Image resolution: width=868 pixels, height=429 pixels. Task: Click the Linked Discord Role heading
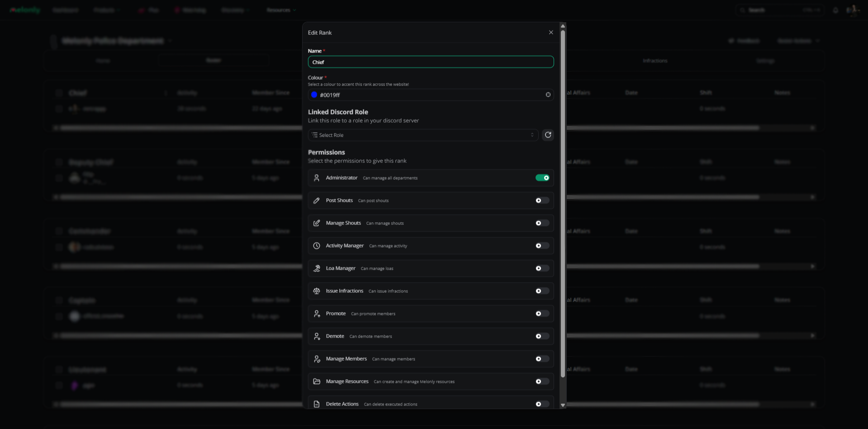(338, 112)
